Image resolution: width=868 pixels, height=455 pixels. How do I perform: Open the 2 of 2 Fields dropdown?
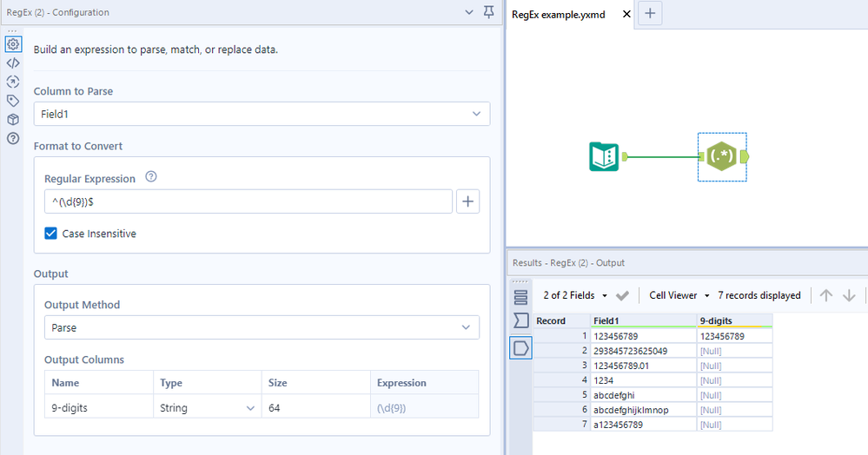click(575, 295)
